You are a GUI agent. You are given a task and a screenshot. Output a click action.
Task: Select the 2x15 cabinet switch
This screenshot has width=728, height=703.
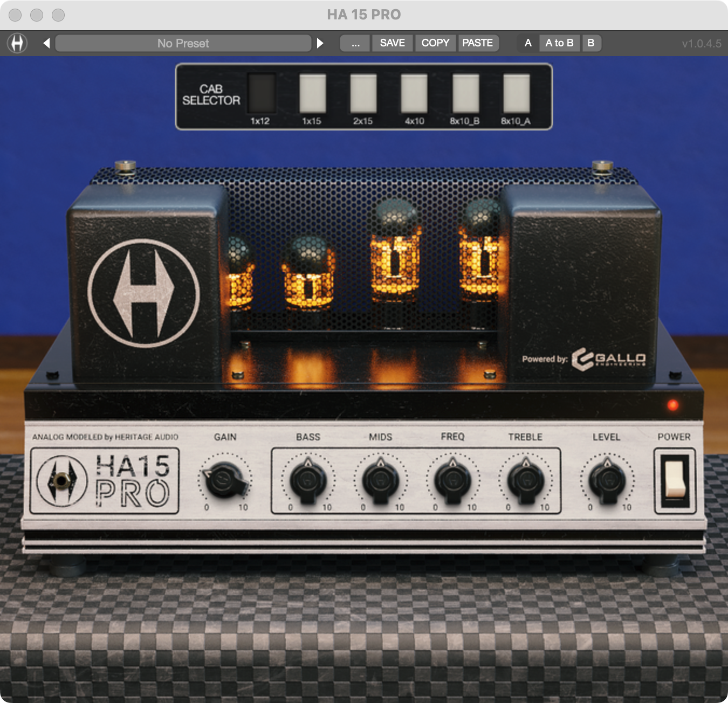(x=363, y=93)
